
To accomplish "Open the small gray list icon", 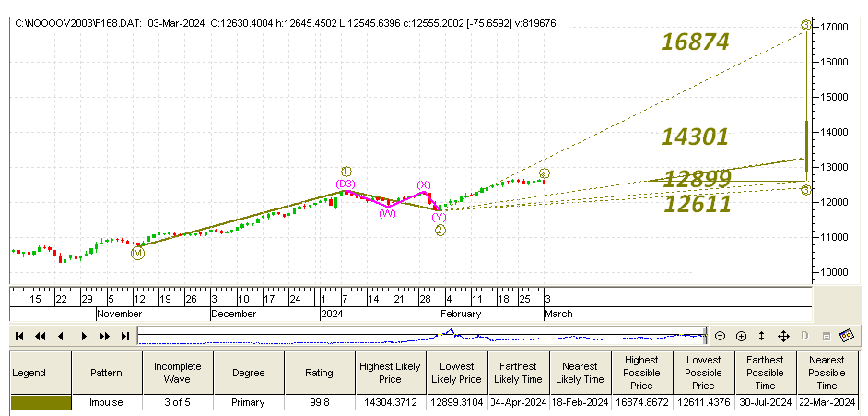I will [x=827, y=337].
